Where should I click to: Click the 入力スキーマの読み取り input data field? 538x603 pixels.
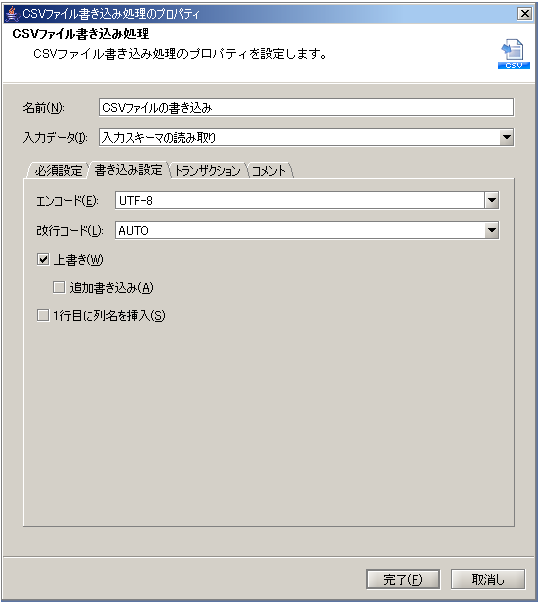pos(299,137)
